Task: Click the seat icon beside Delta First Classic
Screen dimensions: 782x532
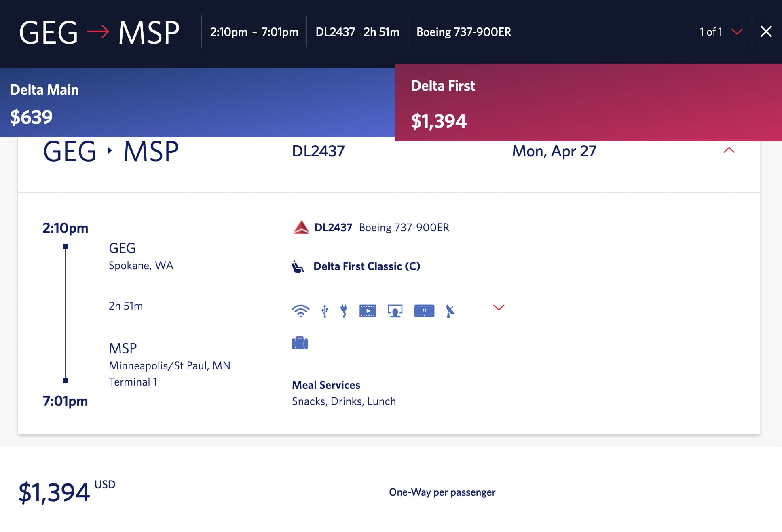Action: click(298, 267)
